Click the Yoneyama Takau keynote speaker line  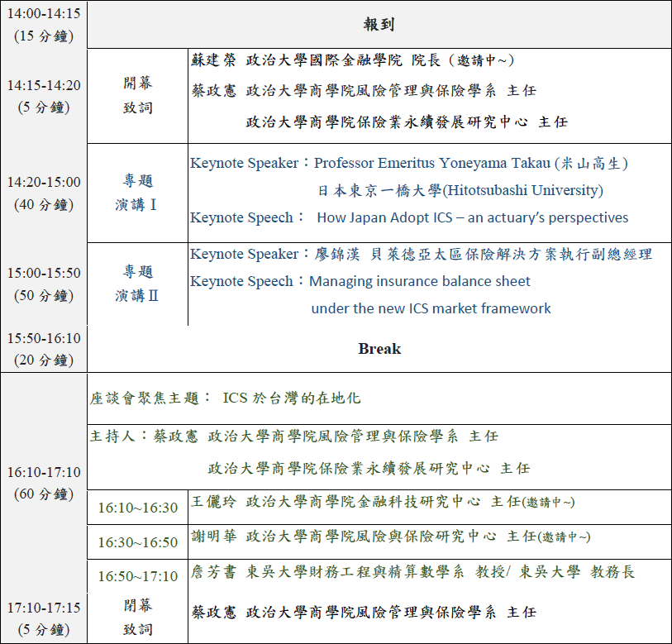(x=409, y=163)
